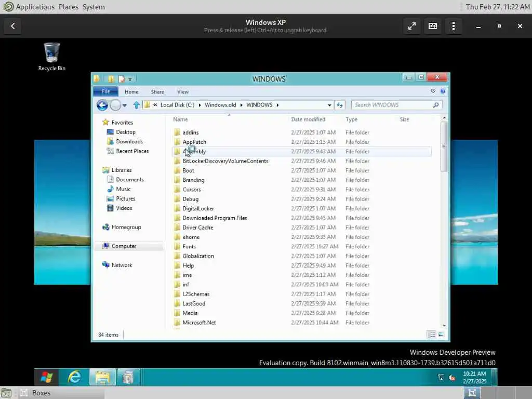The width and height of the screenshot is (532, 399).
Task: Select Computer in the navigation pane
Action: pyautogui.click(x=124, y=246)
